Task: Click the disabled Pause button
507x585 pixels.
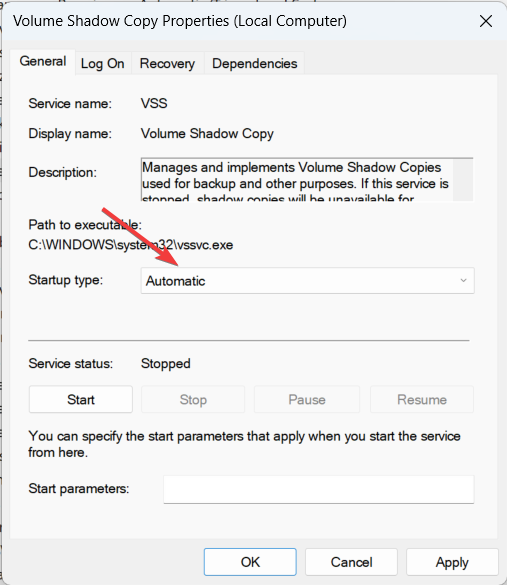Action: [307, 400]
